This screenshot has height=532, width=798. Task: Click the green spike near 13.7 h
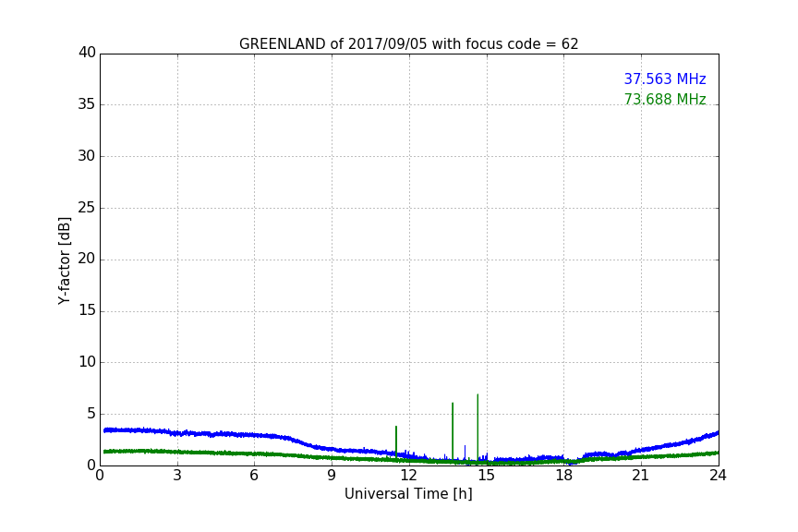click(453, 431)
